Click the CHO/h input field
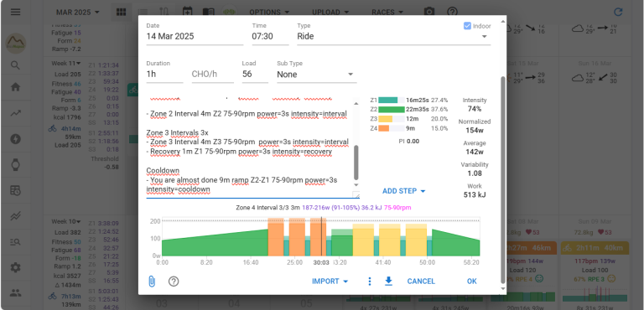 (x=213, y=75)
